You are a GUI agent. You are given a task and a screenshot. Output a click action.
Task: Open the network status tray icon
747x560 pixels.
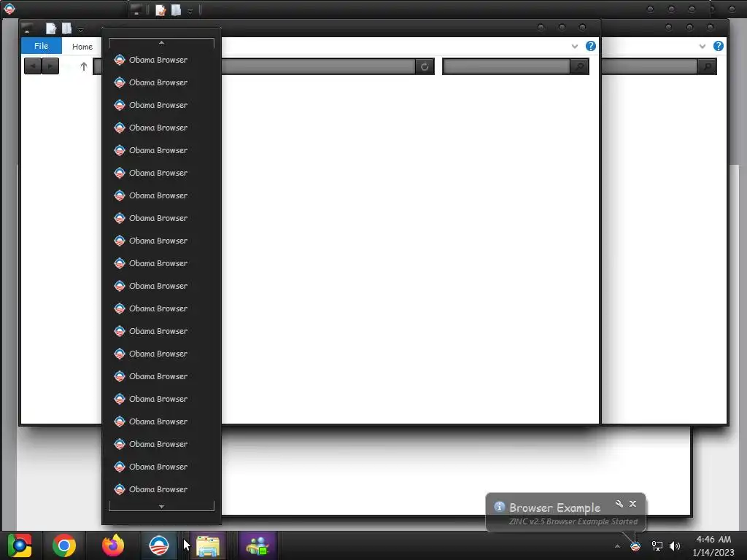pos(657,546)
